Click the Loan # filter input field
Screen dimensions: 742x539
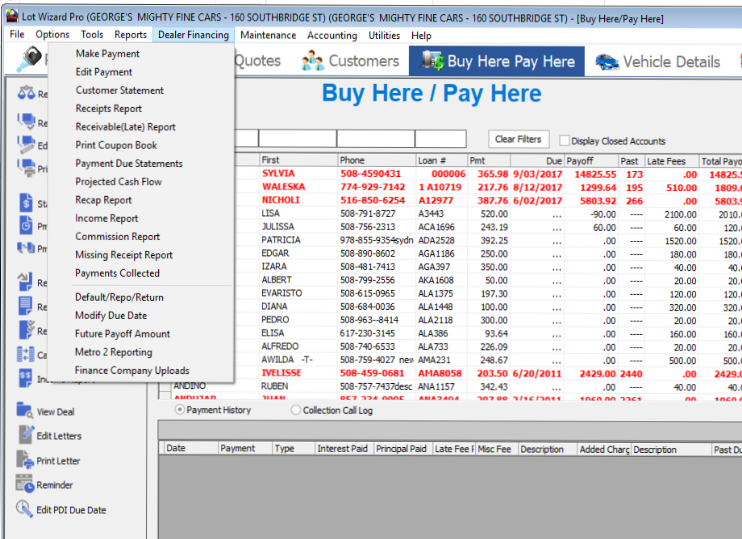point(441,139)
